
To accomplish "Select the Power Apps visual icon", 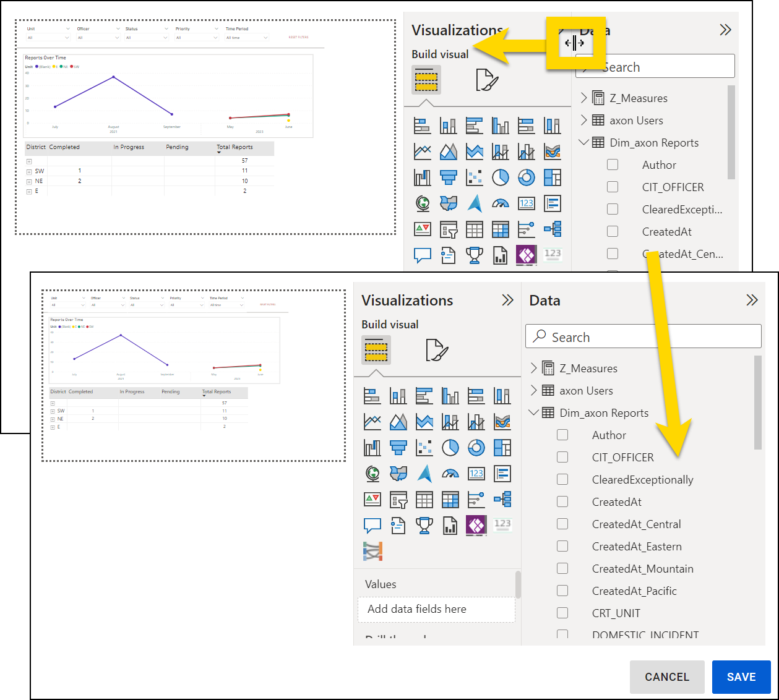I will coord(476,525).
